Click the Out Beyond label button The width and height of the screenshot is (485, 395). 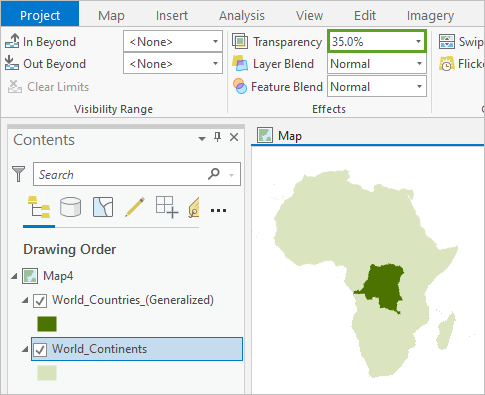[x=54, y=64]
